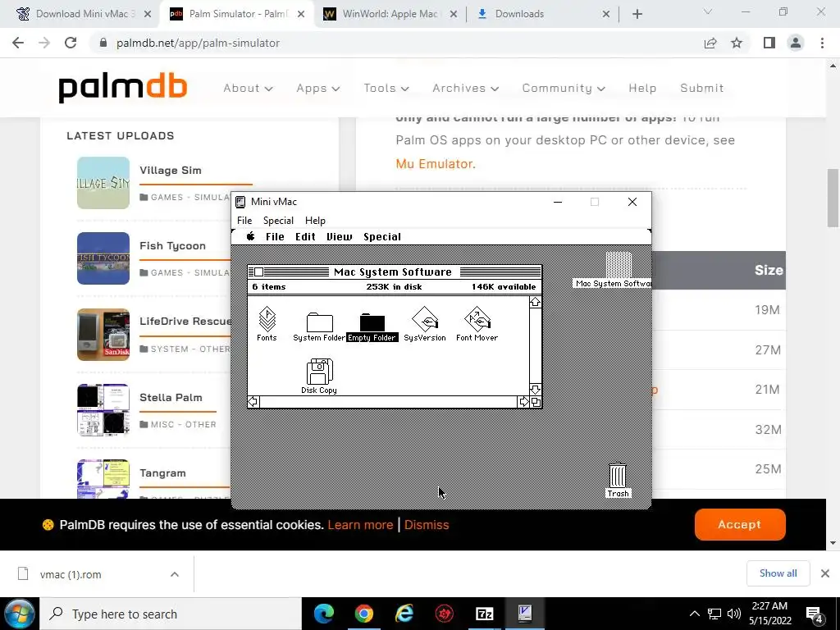This screenshot has width=840, height=630.
Task: Open Internet Explorer from taskbar
Action: (x=404, y=614)
